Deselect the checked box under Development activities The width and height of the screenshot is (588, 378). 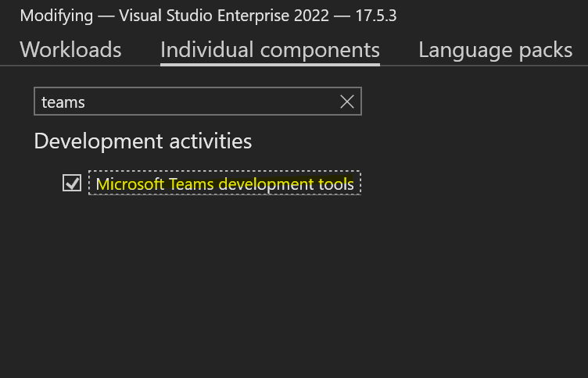72,183
